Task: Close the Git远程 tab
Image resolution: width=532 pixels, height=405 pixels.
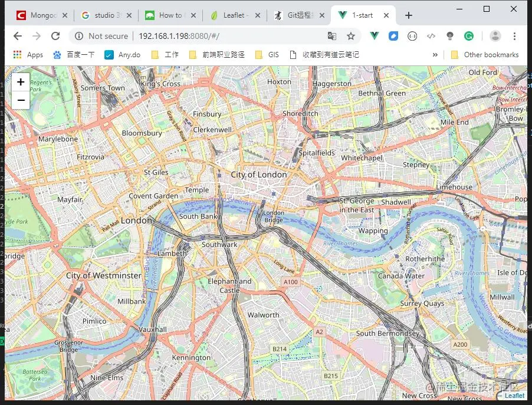Action: [322, 15]
